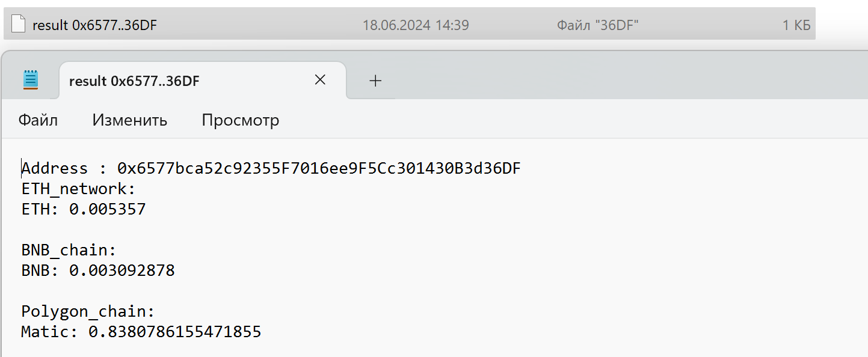Open the Изменить menu
Viewport: 868px width, 357px height.
[x=130, y=120]
